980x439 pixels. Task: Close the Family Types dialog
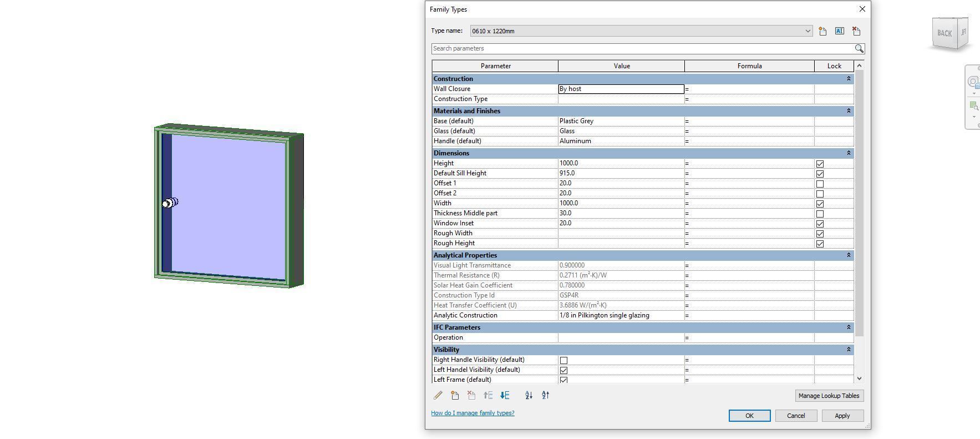point(862,9)
